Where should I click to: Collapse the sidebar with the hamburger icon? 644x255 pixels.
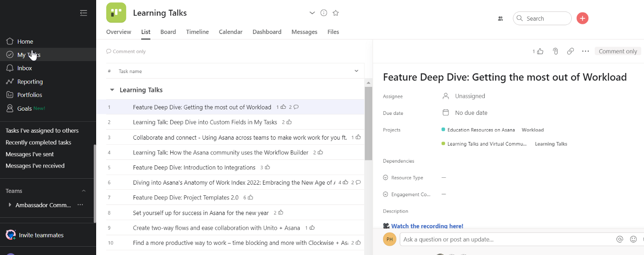point(83,13)
